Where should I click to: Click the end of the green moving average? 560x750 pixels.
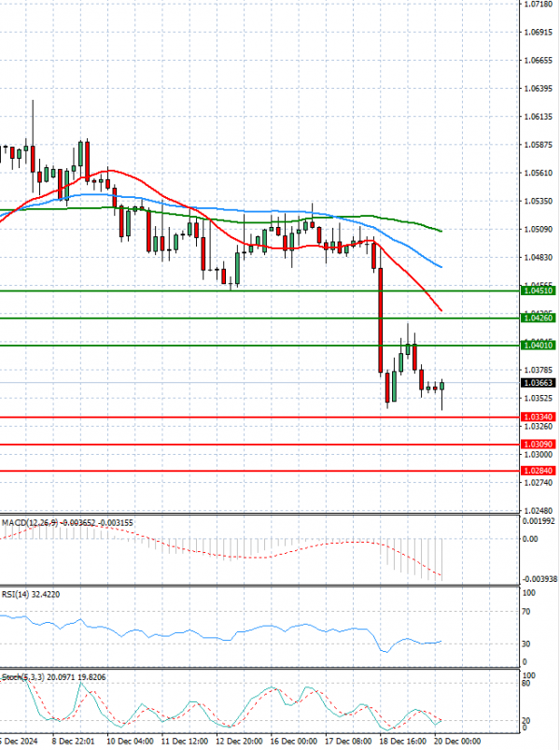[x=441, y=231]
